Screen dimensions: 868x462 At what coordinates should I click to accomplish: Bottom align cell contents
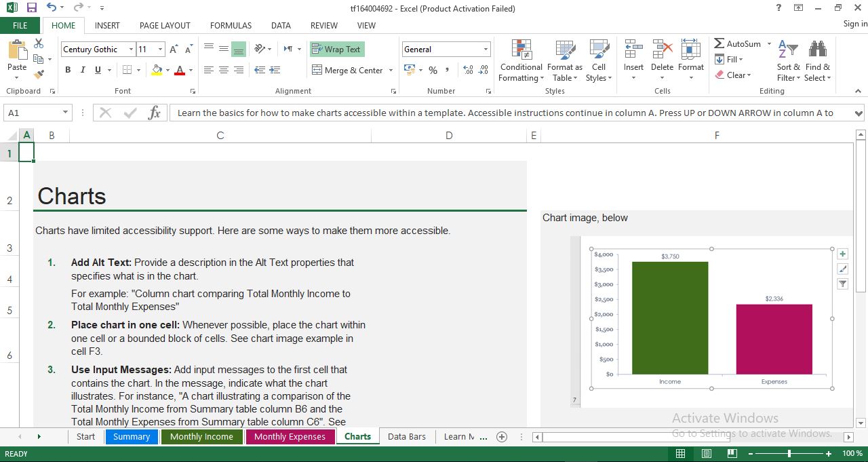239,50
